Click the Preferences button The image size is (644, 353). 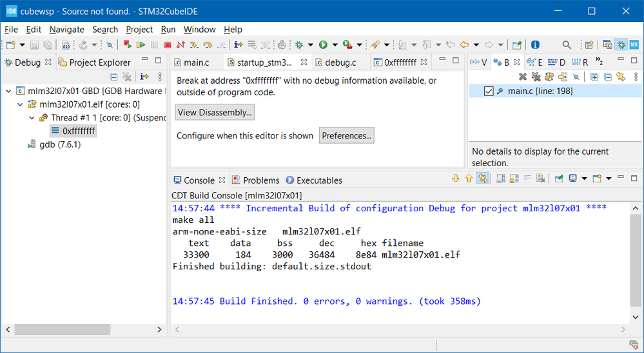347,136
